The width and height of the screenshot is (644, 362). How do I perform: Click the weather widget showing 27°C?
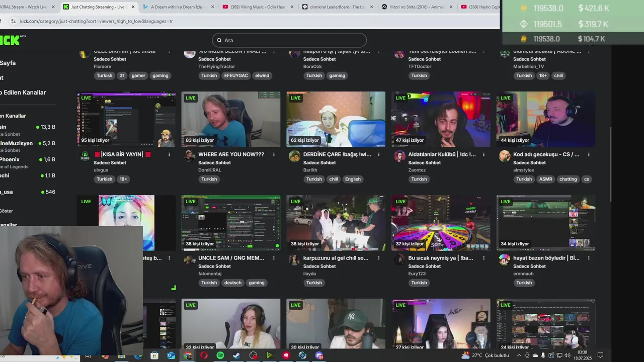tap(486, 355)
